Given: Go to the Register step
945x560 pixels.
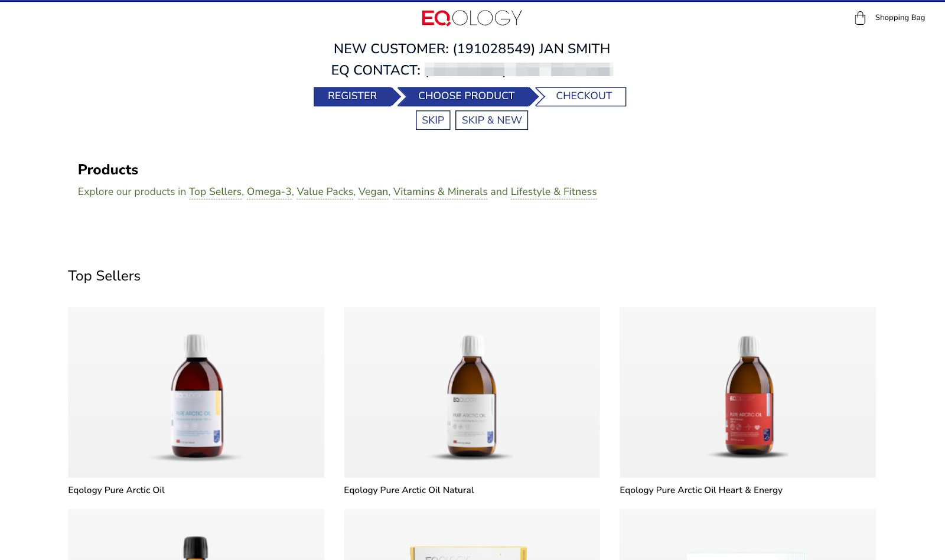Looking at the screenshot, I should [353, 96].
